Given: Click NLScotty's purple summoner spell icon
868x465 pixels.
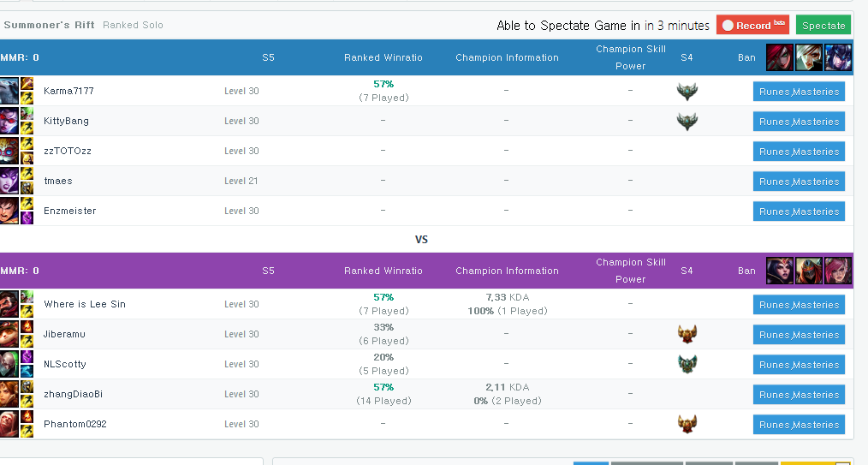Looking at the screenshot, I should click(x=27, y=357).
